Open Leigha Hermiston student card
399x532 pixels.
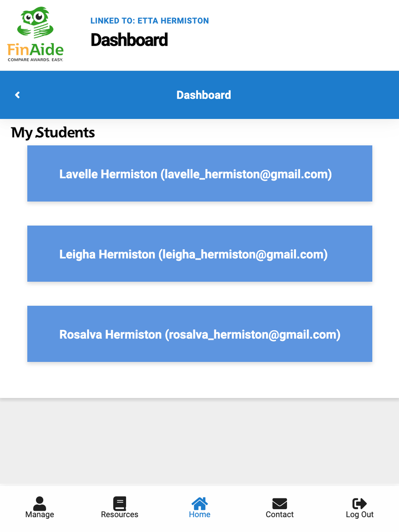pyautogui.click(x=200, y=254)
